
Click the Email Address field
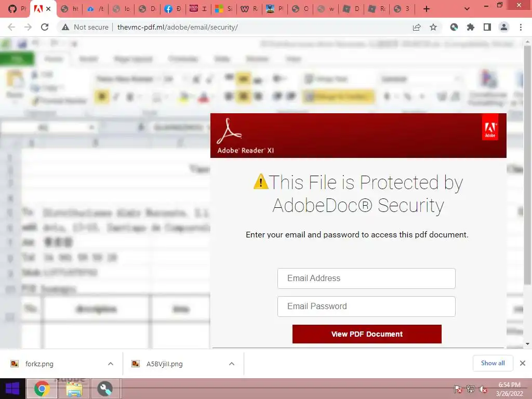point(366,278)
